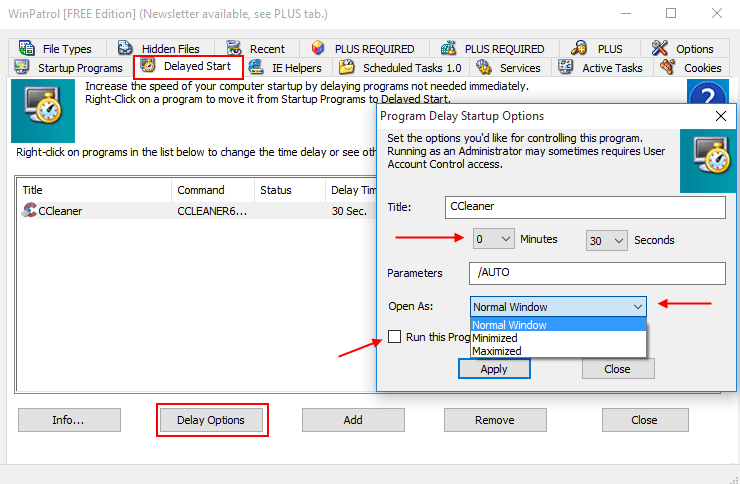
Task: Switch to the Hidden Files tab
Action: click(160, 49)
